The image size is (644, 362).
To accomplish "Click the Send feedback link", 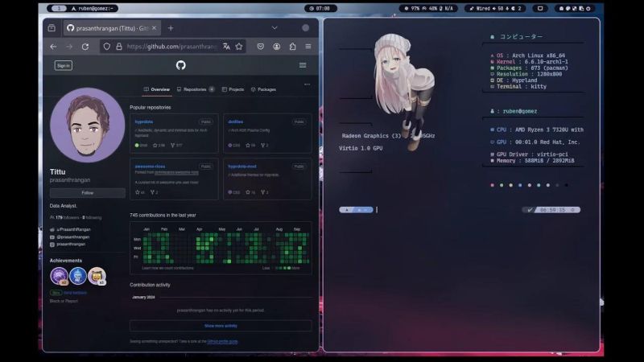I will click(x=75, y=293).
